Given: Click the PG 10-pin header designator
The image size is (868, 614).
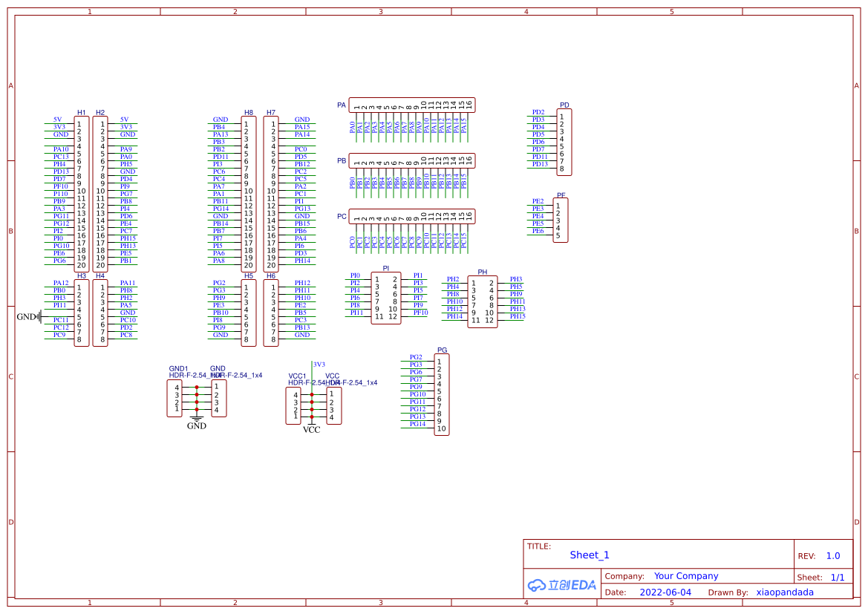Looking at the screenshot, I should click(x=442, y=350).
